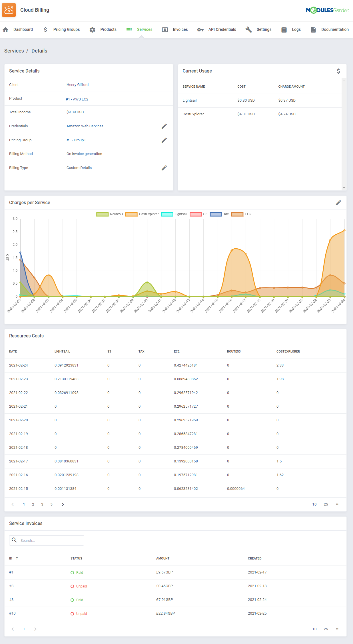Toggle Route53 series in chart legend
The image size is (353, 644).
110,214
